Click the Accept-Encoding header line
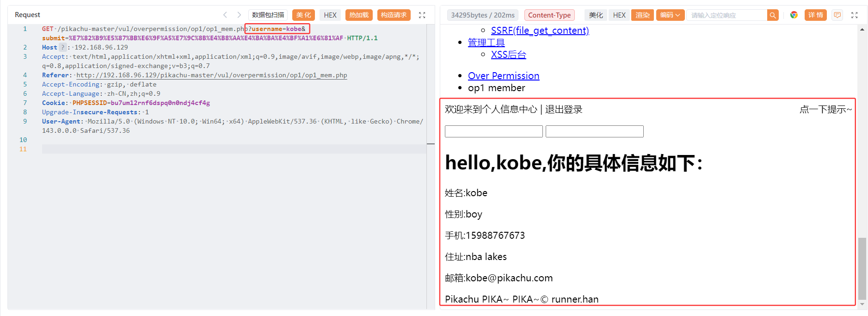Image resolution: width=868 pixels, height=316 pixels. click(x=99, y=84)
